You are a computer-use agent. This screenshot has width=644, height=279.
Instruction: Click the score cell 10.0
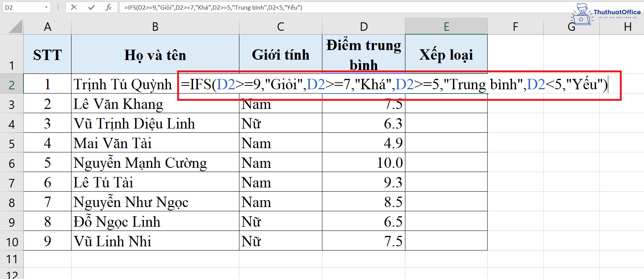[363, 162]
